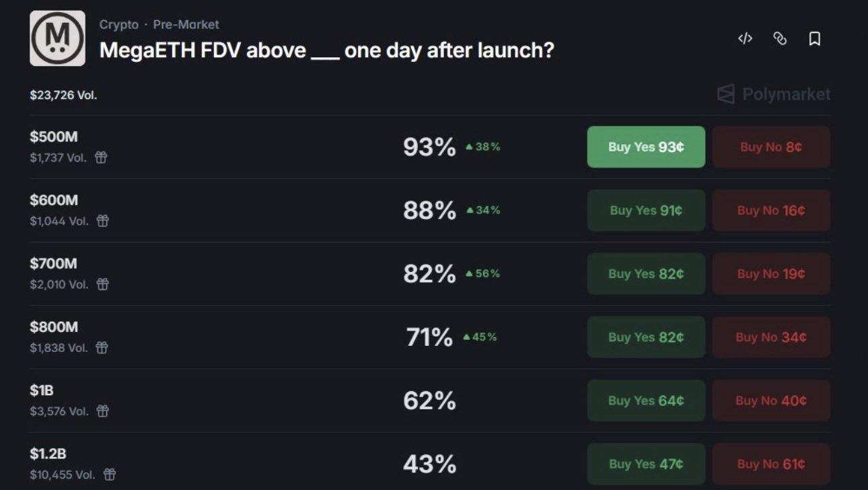Viewport: 868px width, 490px height.
Task: Click the gift icon beside $500M volume
Action: (101, 157)
